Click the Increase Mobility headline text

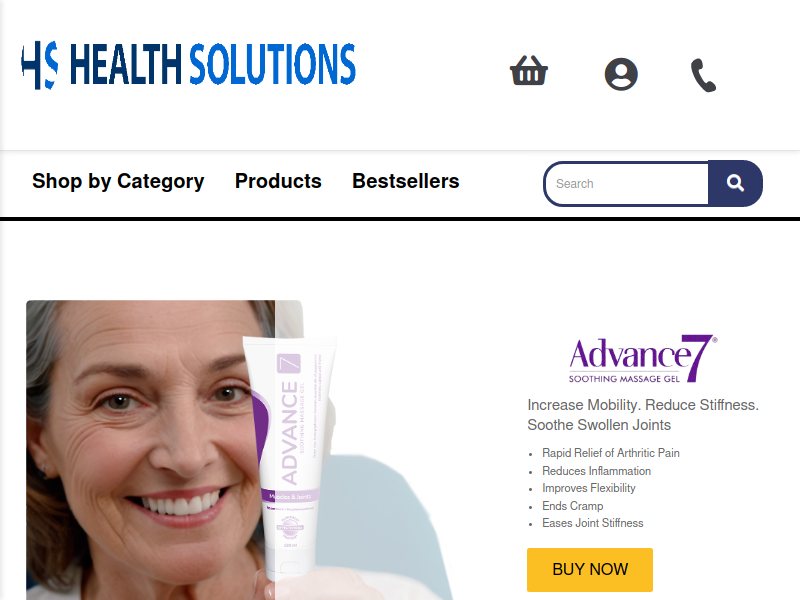643,415
